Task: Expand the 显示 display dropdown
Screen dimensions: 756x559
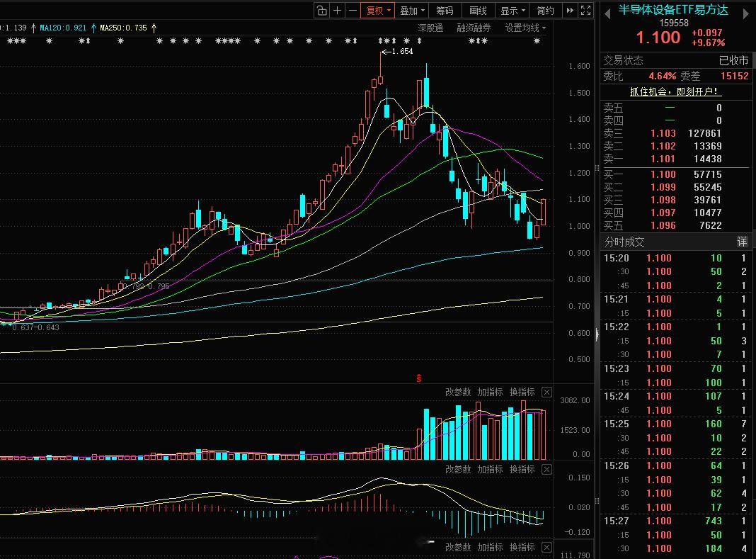Action: point(512,10)
